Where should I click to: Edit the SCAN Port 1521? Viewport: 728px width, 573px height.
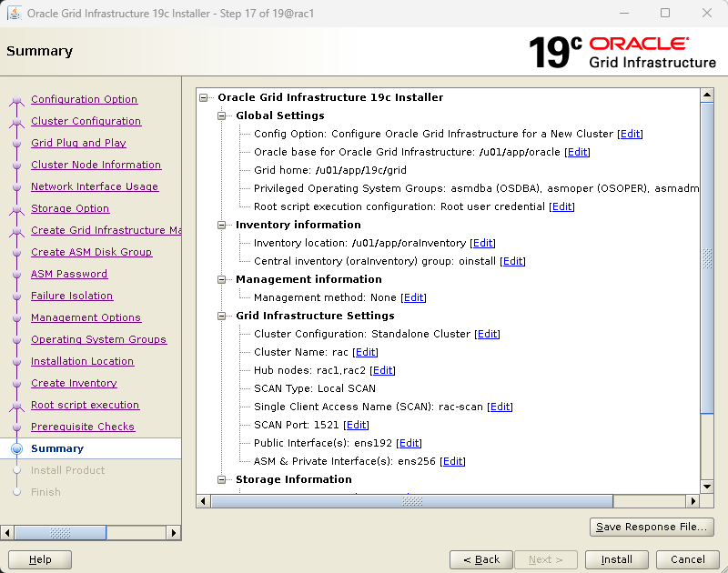[356, 425]
